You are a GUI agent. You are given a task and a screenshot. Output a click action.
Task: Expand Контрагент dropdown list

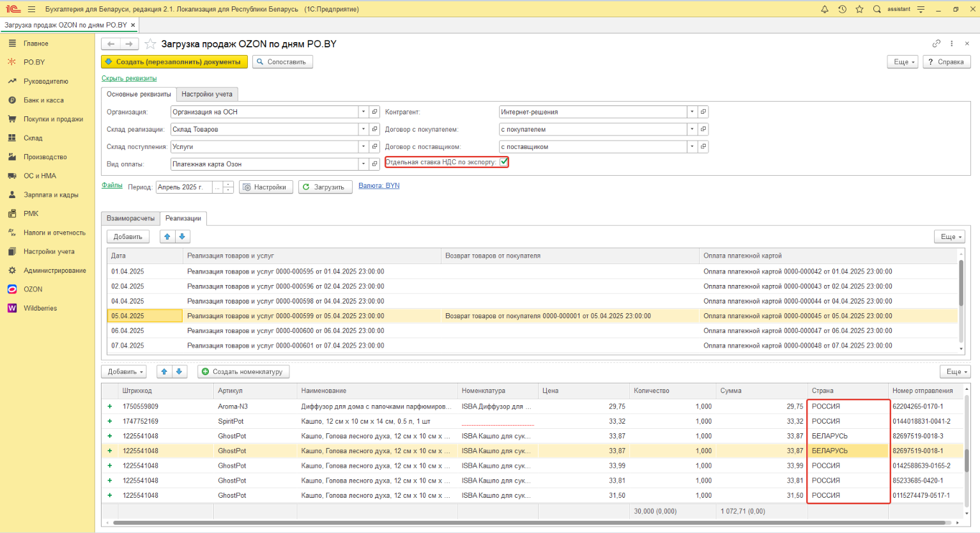pos(692,112)
